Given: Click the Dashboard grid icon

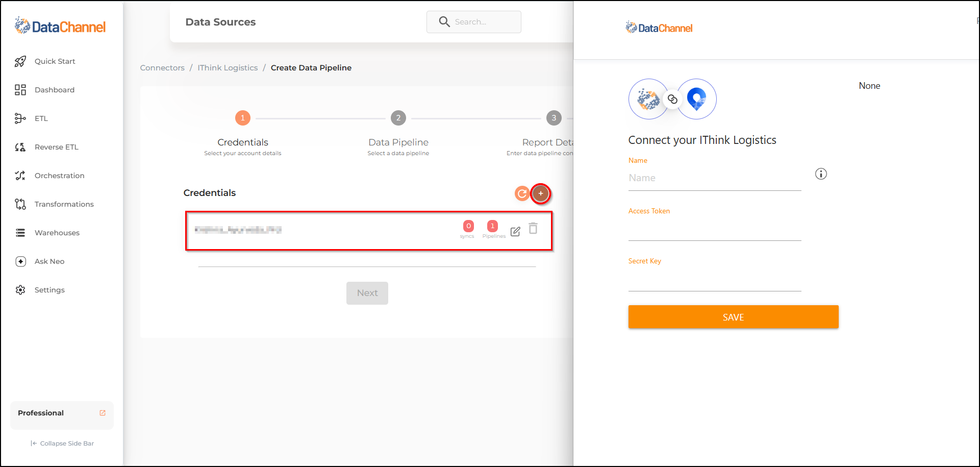Looking at the screenshot, I should point(20,90).
